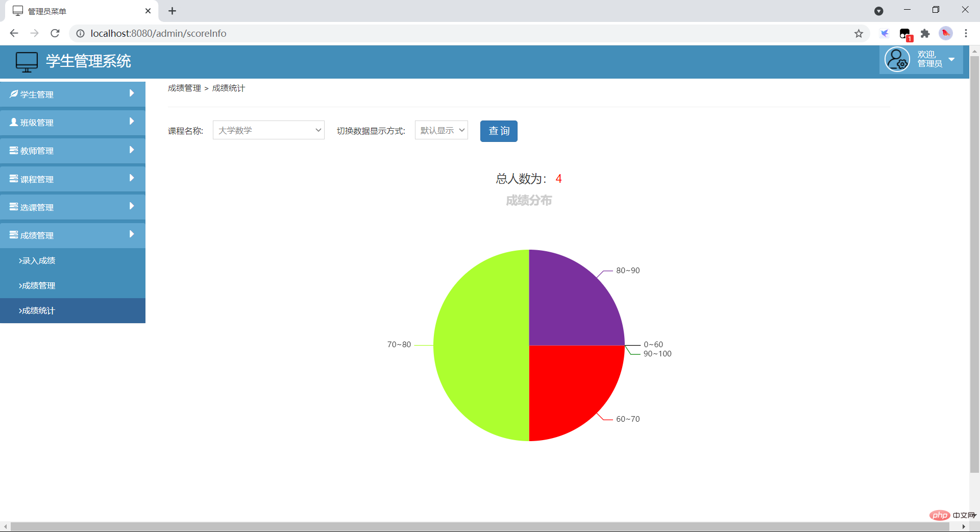980x532 pixels.
Task: Click the administrator avatar icon
Action: 897,60
